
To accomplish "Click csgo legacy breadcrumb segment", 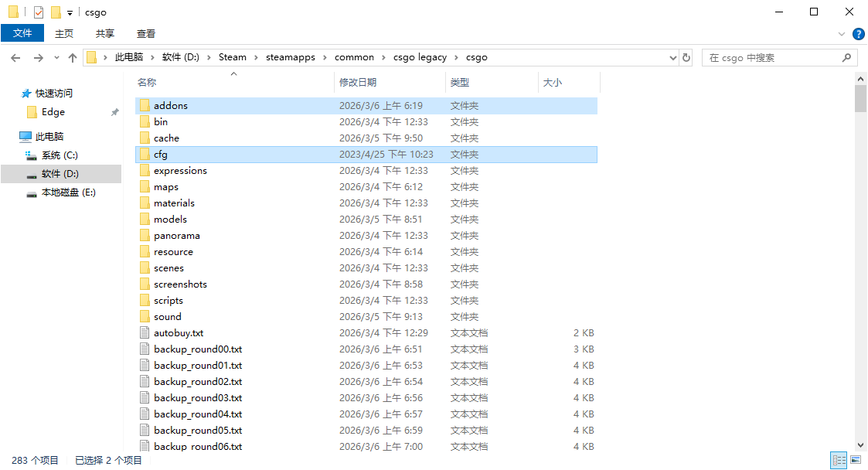I will [420, 57].
